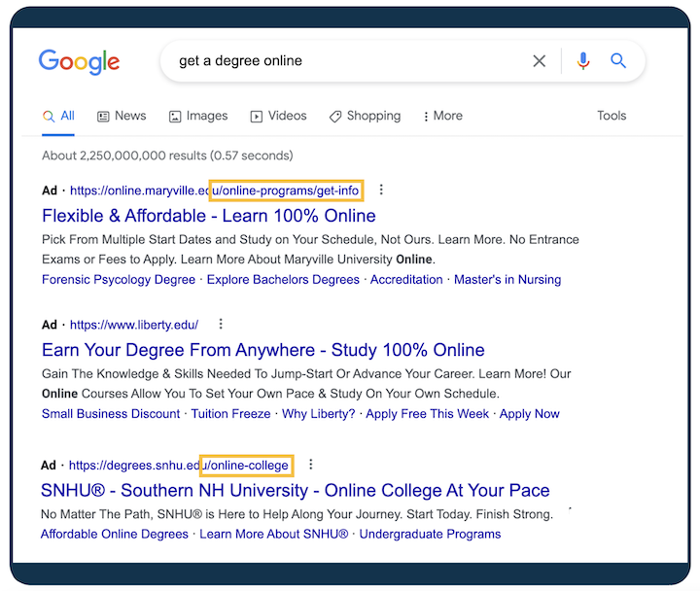The image size is (700, 591).
Task: Start voice search with the microphone icon
Action: (583, 60)
